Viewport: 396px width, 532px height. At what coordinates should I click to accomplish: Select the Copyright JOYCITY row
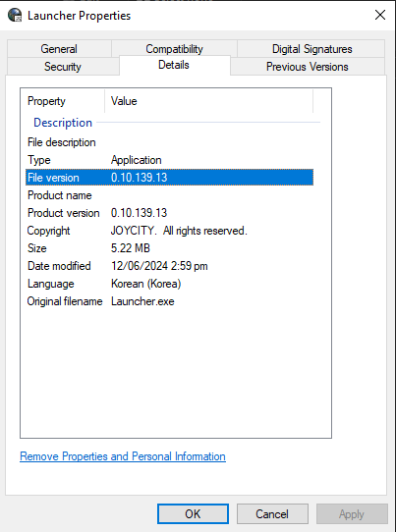click(x=169, y=231)
